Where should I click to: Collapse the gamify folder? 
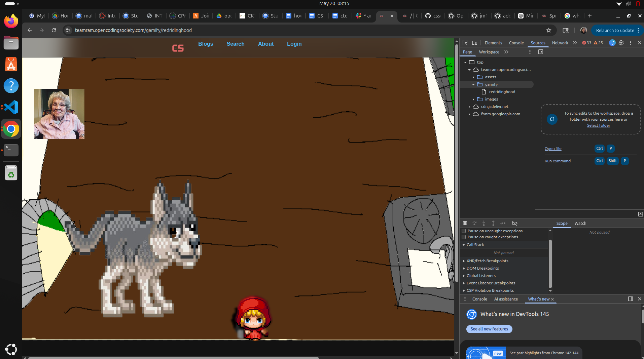(x=473, y=84)
